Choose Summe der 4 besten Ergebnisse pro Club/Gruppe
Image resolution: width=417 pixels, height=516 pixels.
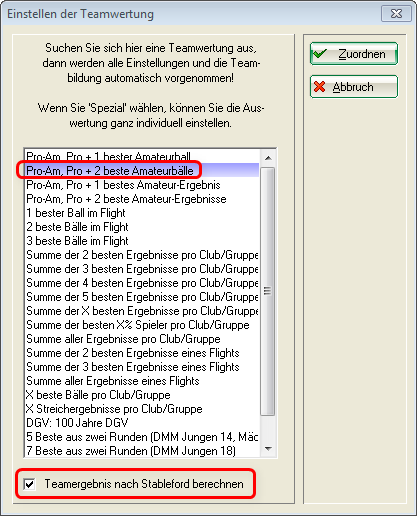(x=142, y=283)
